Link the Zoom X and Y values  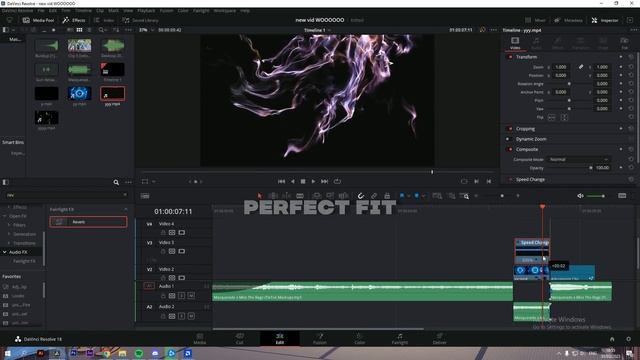pos(581,67)
